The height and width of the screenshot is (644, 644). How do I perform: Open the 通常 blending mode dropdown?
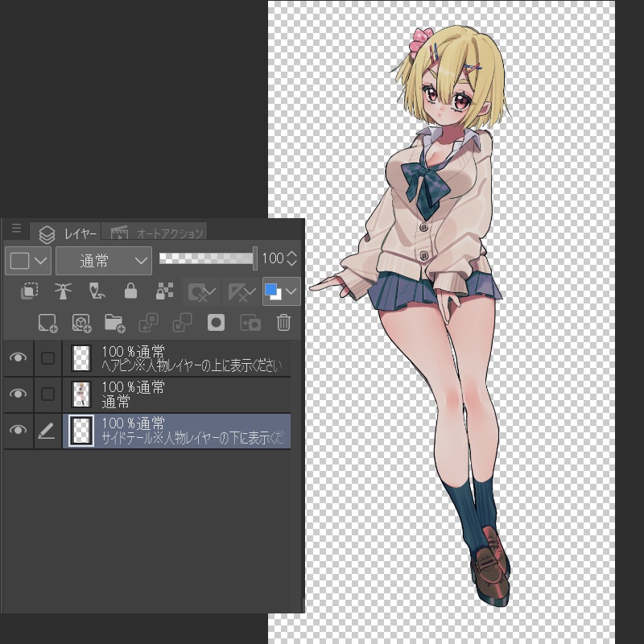click(103, 260)
